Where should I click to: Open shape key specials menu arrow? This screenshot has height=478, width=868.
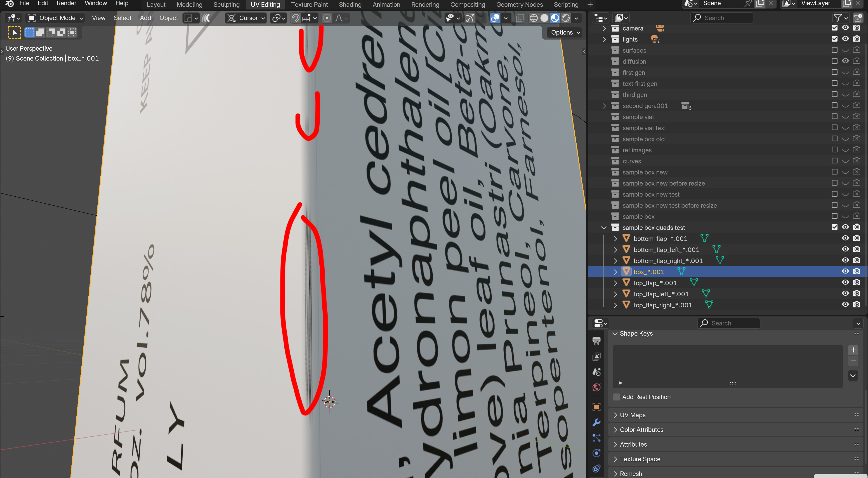point(853,376)
